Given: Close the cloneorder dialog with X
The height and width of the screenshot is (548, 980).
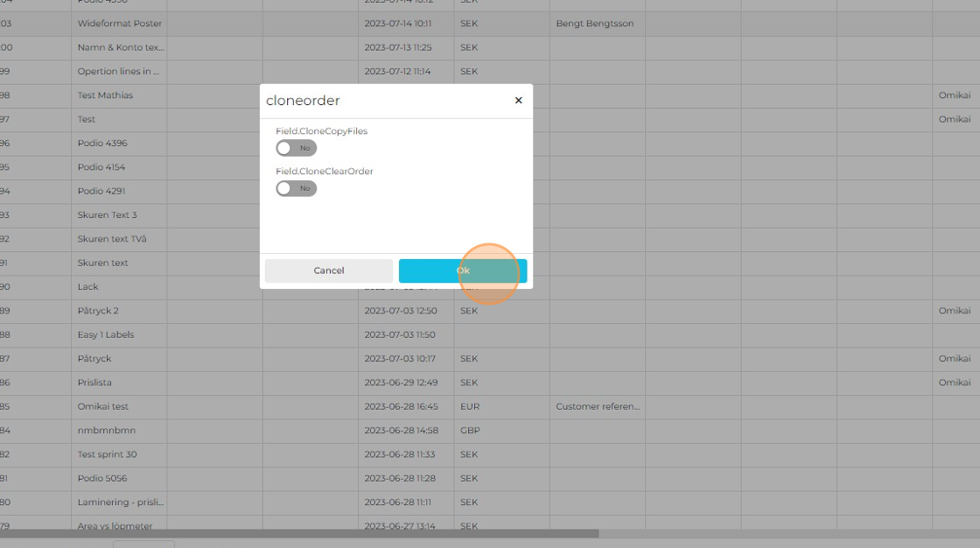Looking at the screenshot, I should 518,101.
